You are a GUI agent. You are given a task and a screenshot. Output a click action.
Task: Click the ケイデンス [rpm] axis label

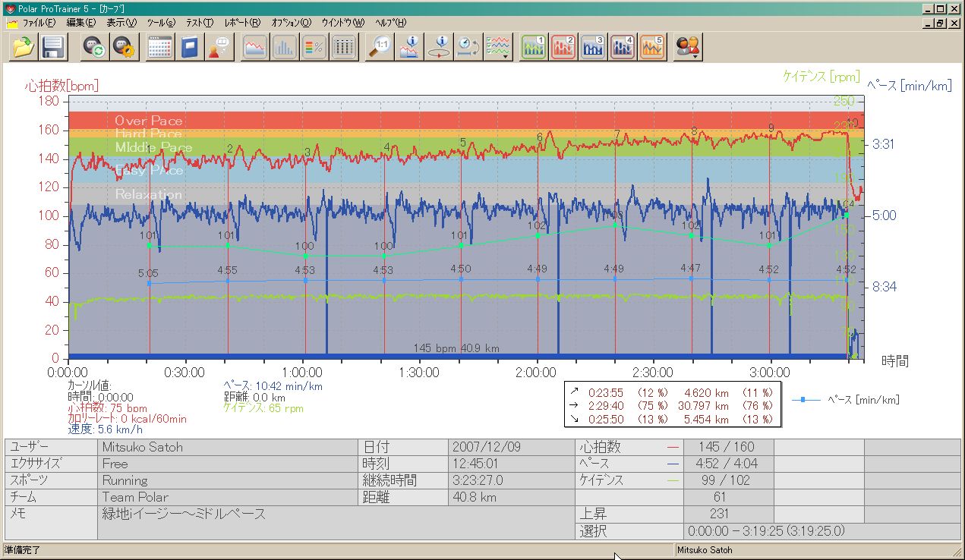point(822,77)
